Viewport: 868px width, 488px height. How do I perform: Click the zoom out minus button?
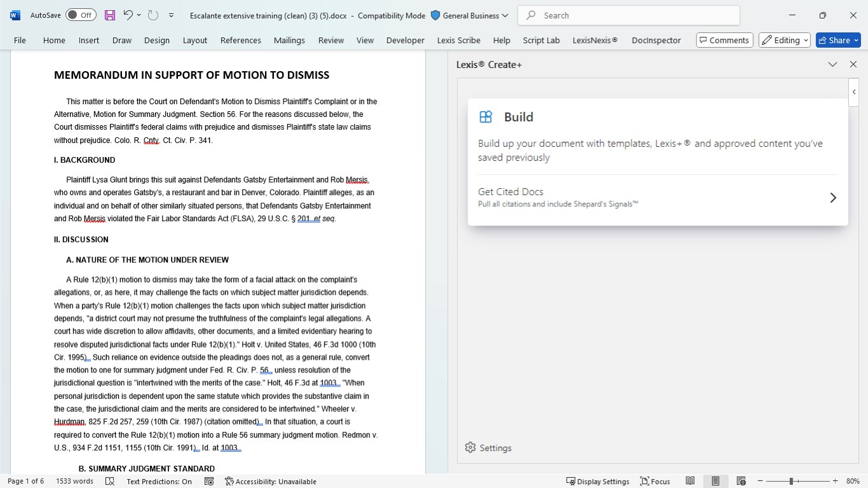tap(760, 482)
